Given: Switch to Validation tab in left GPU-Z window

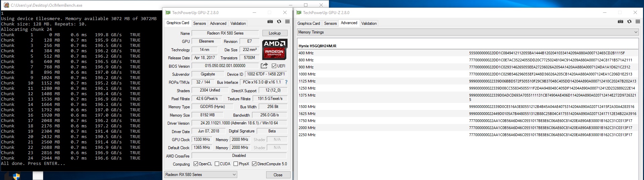Looking at the screenshot, I should click(238, 23).
